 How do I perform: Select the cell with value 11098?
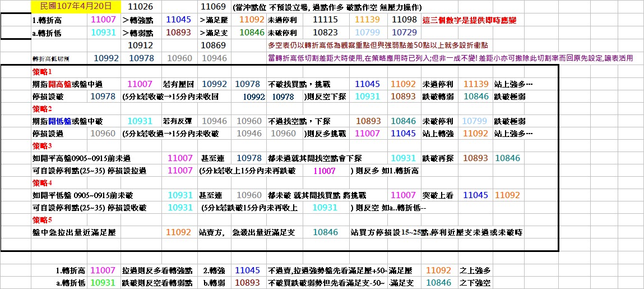pyautogui.click(x=405, y=20)
